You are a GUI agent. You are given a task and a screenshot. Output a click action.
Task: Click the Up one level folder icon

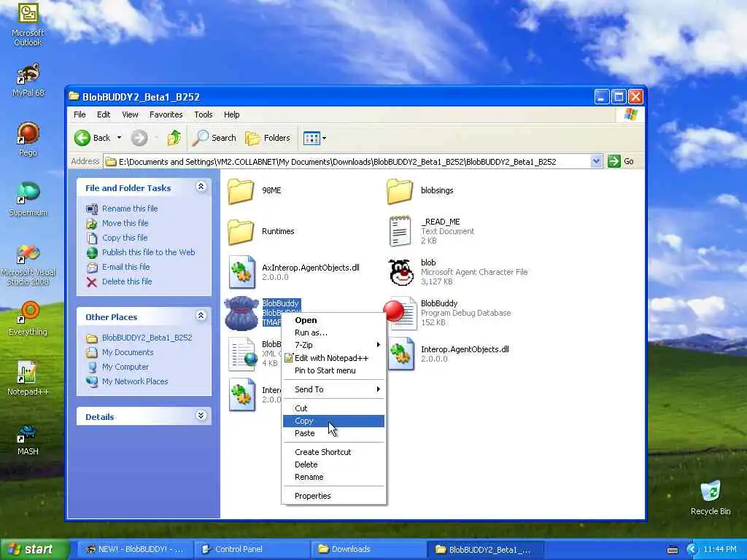coord(174,138)
